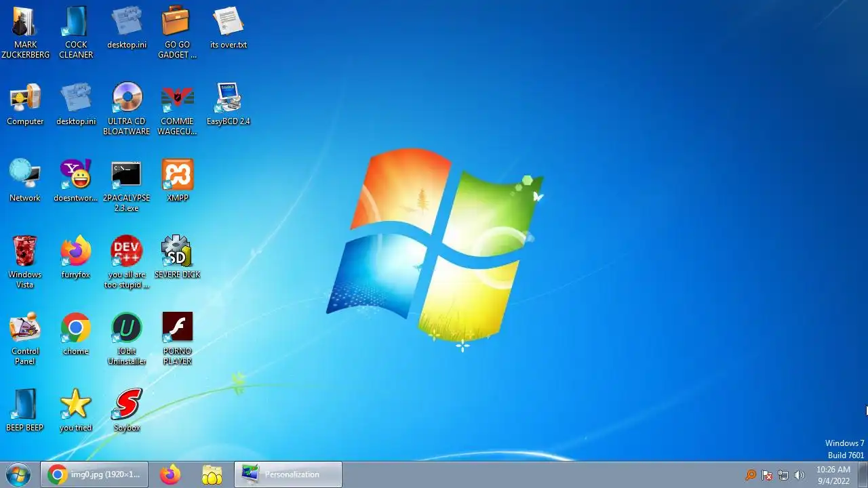Viewport: 868px width, 488px height.
Task: Select the Computer desktop icon
Action: pos(25,104)
